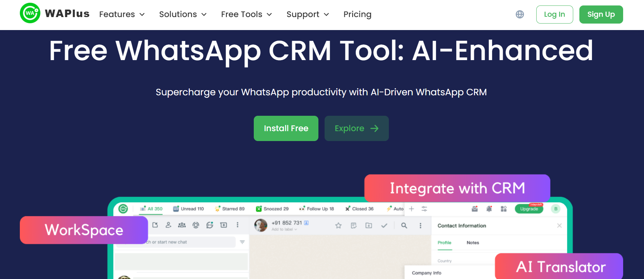Viewport: 644px width, 279px height.
Task: Close the Contact Information panel
Action: 560,225
